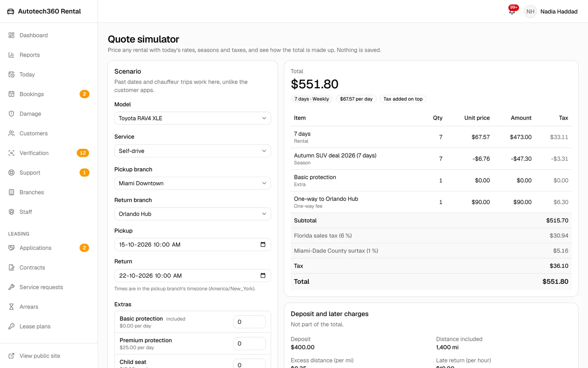
Task: Open the View public site link
Action: pos(49,356)
